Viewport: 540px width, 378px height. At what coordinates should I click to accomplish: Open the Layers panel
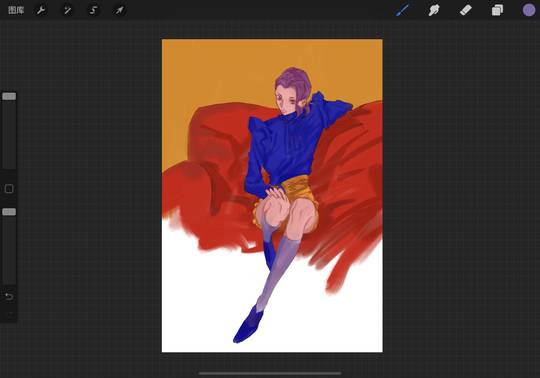(x=497, y=10)
